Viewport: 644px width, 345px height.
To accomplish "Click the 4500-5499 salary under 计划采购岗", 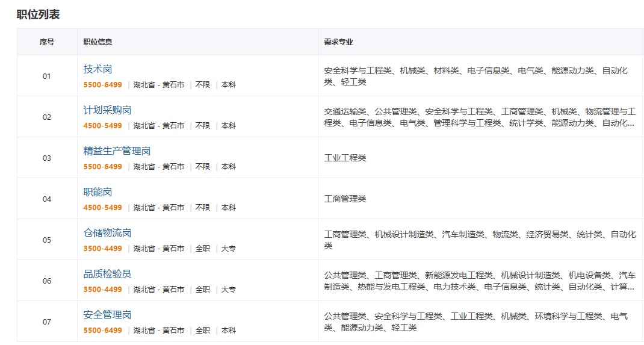I will click(102, 126).
